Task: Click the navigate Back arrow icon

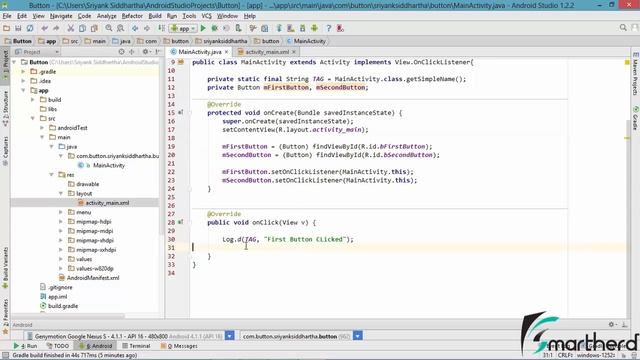Action: (x=135, y=28)
